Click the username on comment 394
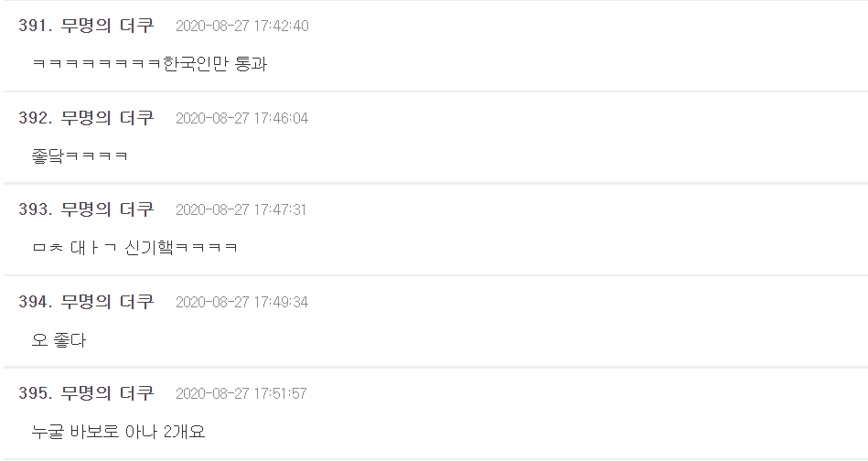Screen dimensions: 868x461 coord(108,301)
